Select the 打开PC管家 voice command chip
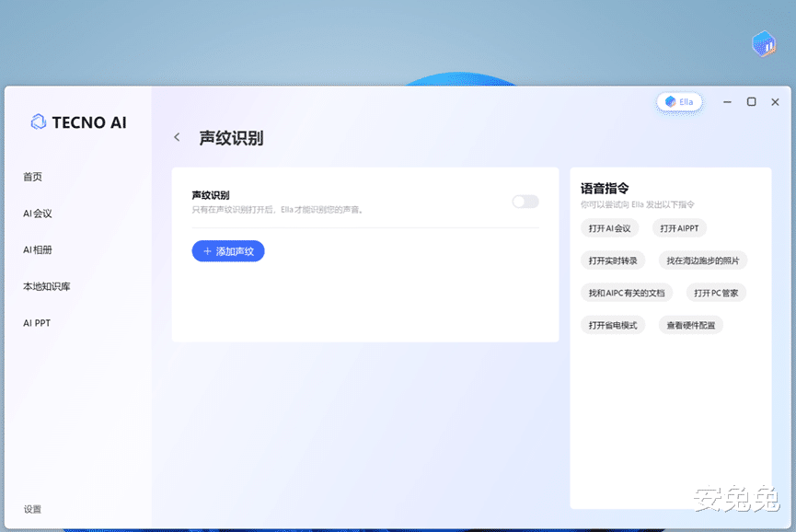The image size is (796, 532). (716, 293)
